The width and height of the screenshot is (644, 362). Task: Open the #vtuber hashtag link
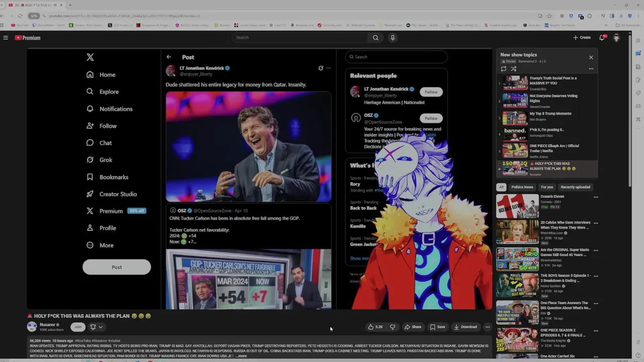(114, 341)
